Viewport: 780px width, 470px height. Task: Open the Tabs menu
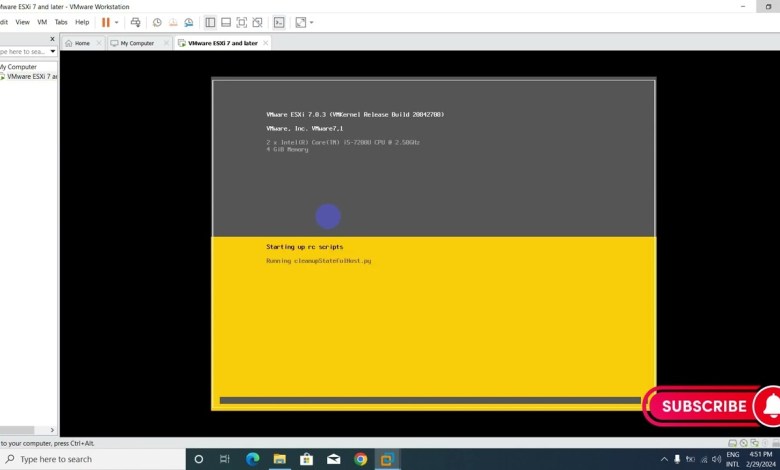61,22
